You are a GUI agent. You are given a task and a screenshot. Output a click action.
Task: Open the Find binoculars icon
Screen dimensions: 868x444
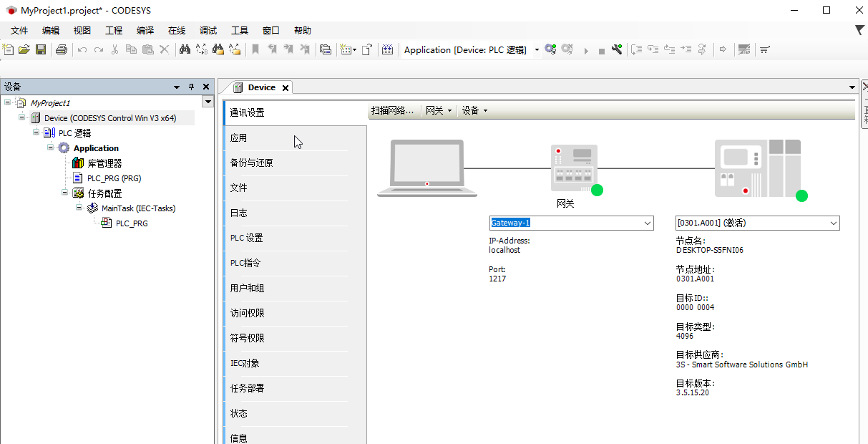(185, 49)
